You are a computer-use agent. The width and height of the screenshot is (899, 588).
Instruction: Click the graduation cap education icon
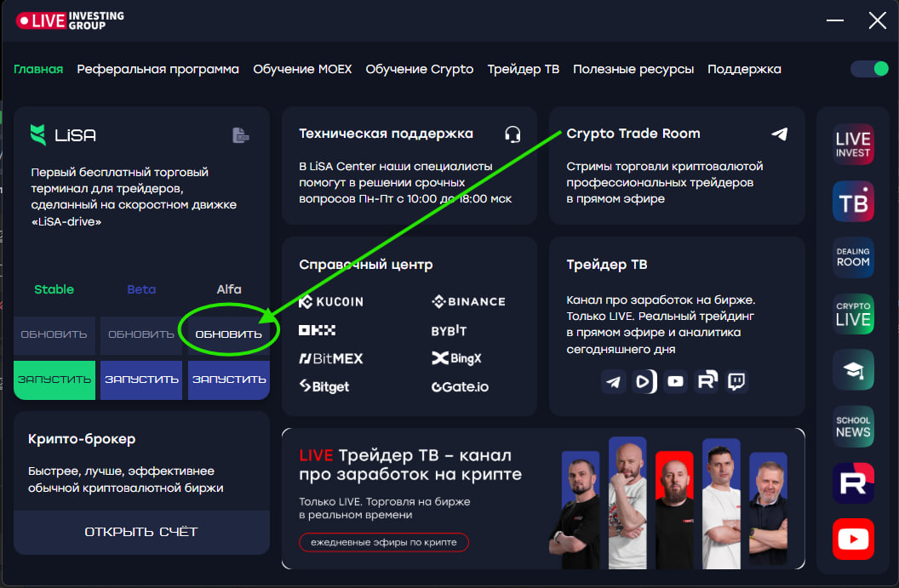coord(853,369)
